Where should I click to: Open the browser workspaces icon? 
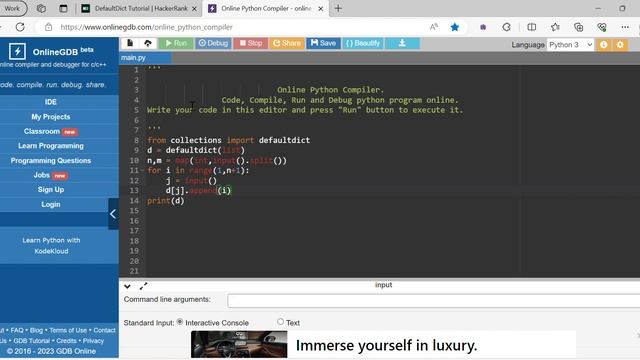pyautogui.click(x=41, y=8)
